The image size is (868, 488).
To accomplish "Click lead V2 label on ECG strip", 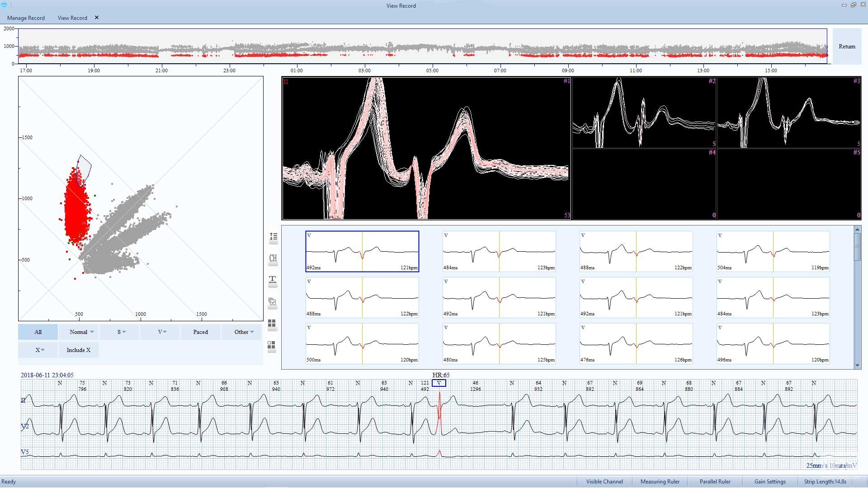I will tap(25, 426).
